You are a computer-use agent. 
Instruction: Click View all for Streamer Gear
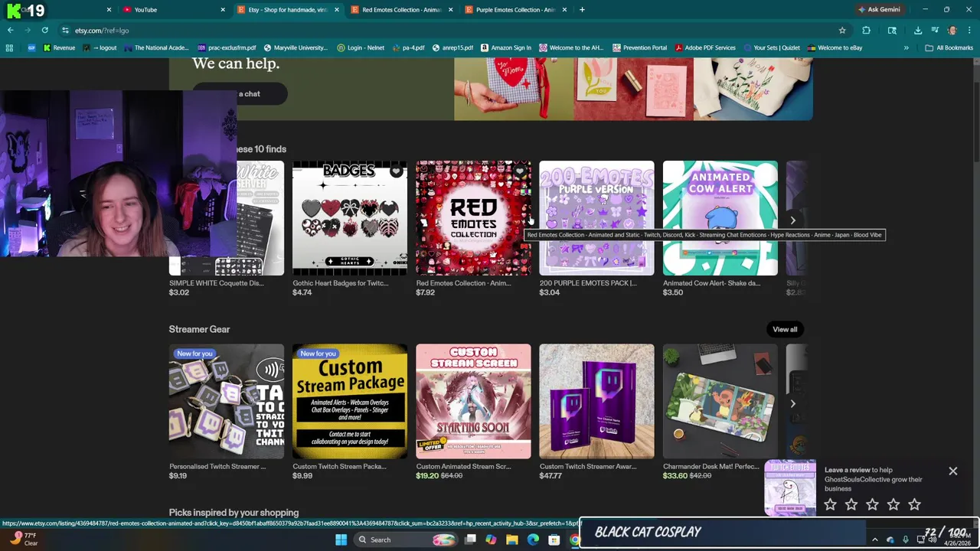(785, 329)
